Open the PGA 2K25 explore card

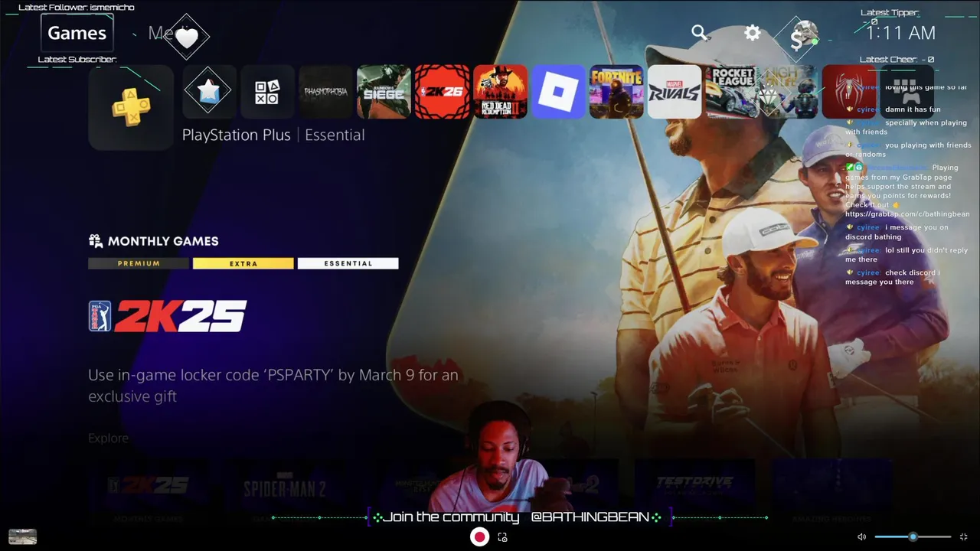(149, 491)
